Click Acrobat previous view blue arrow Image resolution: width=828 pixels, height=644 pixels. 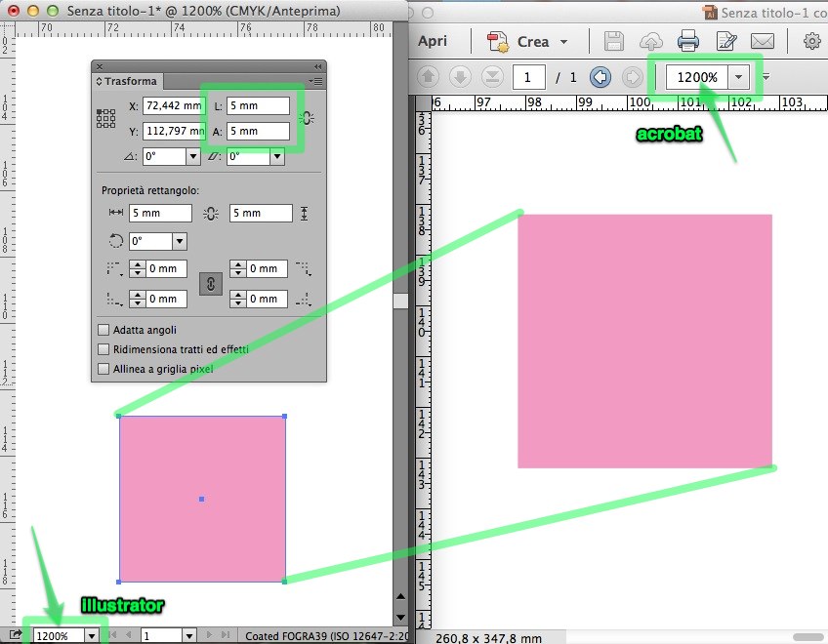pos(600,77)
